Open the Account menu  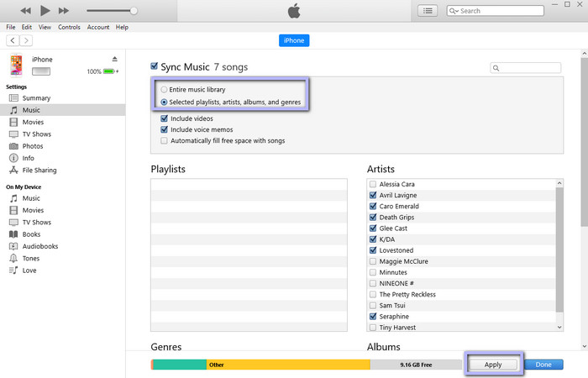click(x=98, y=27)
